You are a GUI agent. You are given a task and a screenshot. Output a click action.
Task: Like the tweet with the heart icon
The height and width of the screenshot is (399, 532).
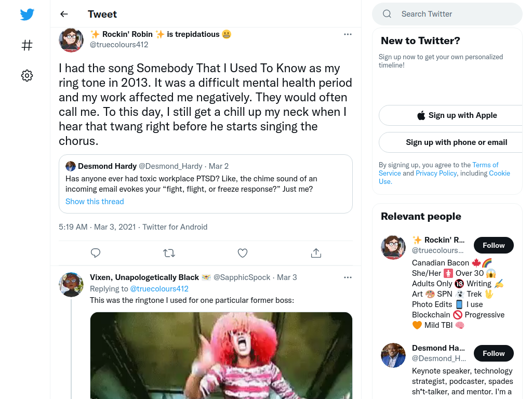point(243,253)
